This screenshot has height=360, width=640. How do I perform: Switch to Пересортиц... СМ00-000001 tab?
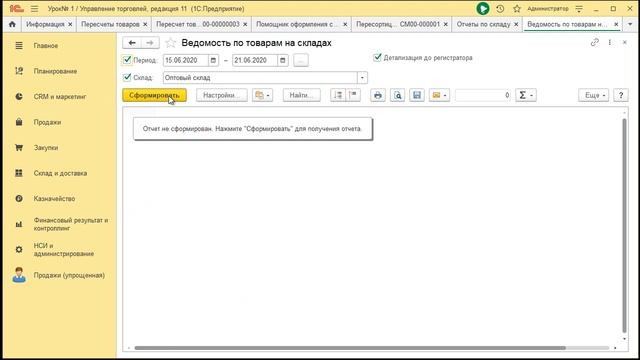pos(398,24)
